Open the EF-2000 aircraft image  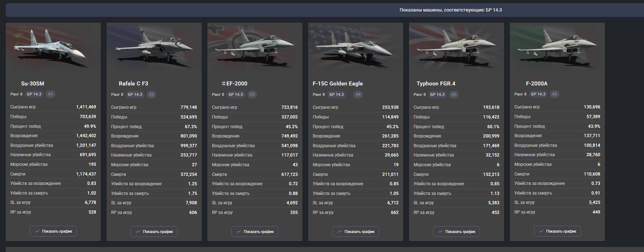tap(255, 47)
